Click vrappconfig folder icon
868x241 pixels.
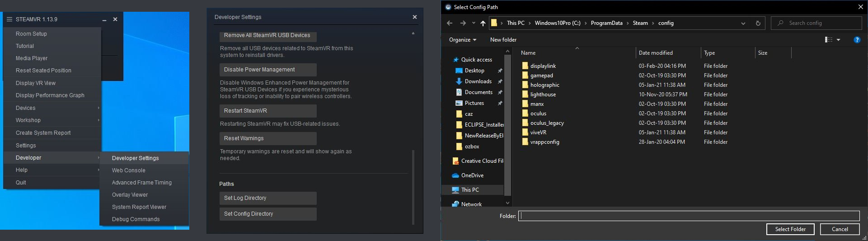[x=525, y=142]
